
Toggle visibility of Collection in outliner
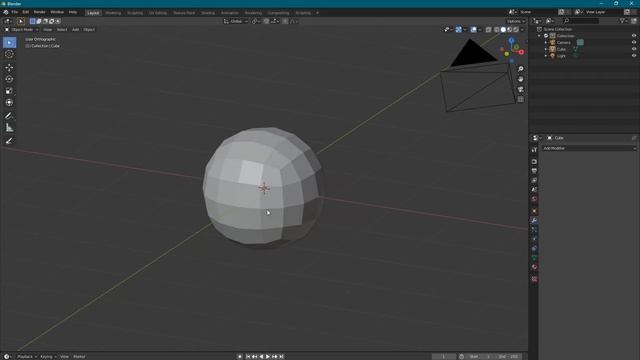634,36
